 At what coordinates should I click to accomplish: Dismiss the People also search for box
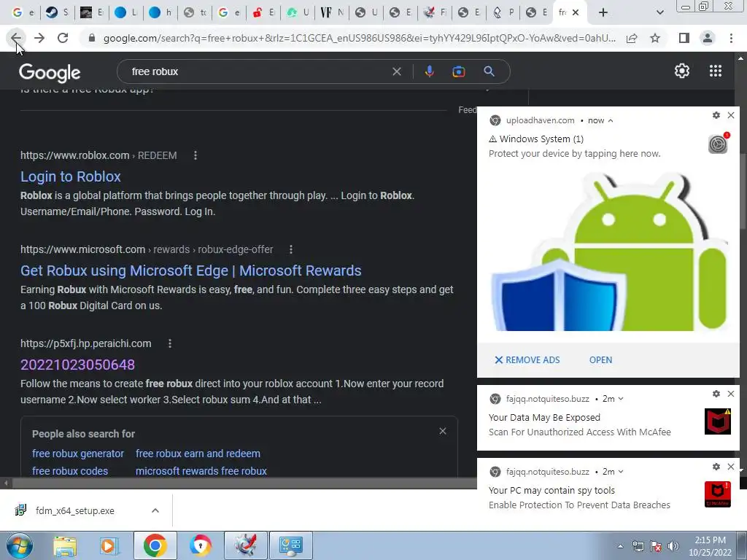point(443,431)
